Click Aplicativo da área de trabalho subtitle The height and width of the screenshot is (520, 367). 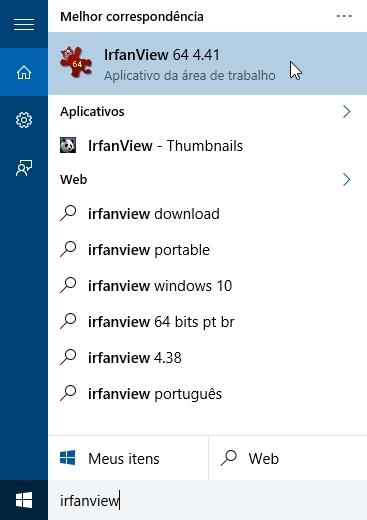click(x=190, y=76)
